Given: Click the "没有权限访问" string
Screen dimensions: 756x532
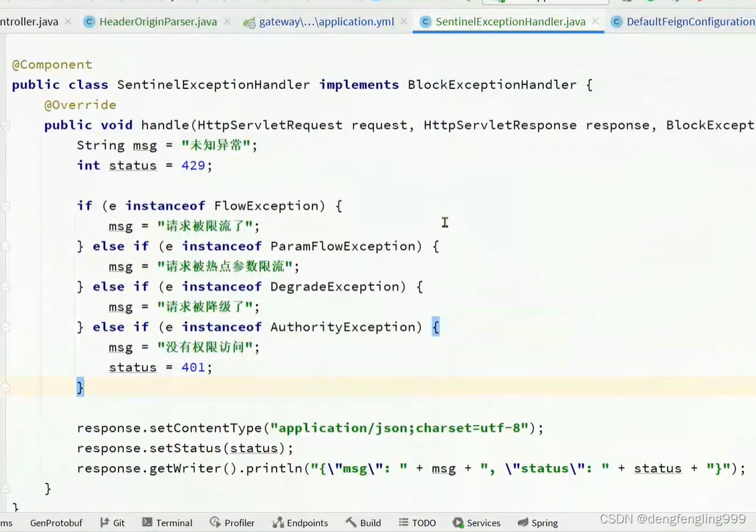Looking at the screenshot, I should [x=205, y=347].
